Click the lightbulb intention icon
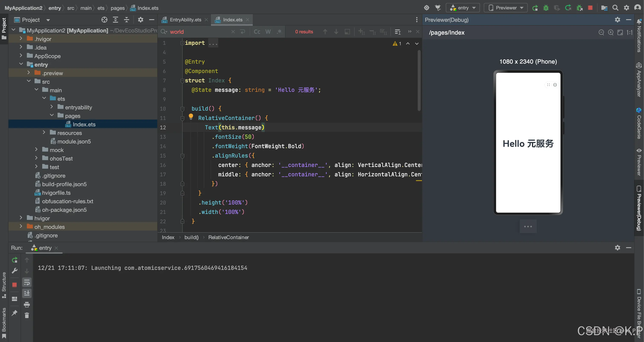 (191, 116)
